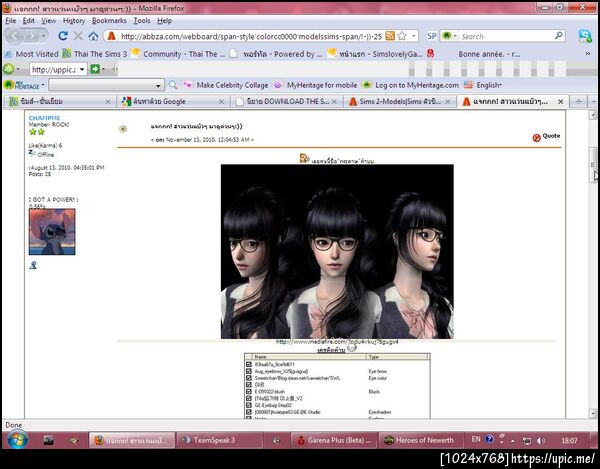
Task: Open the search engine chooser dropdown
Action: 455,36
